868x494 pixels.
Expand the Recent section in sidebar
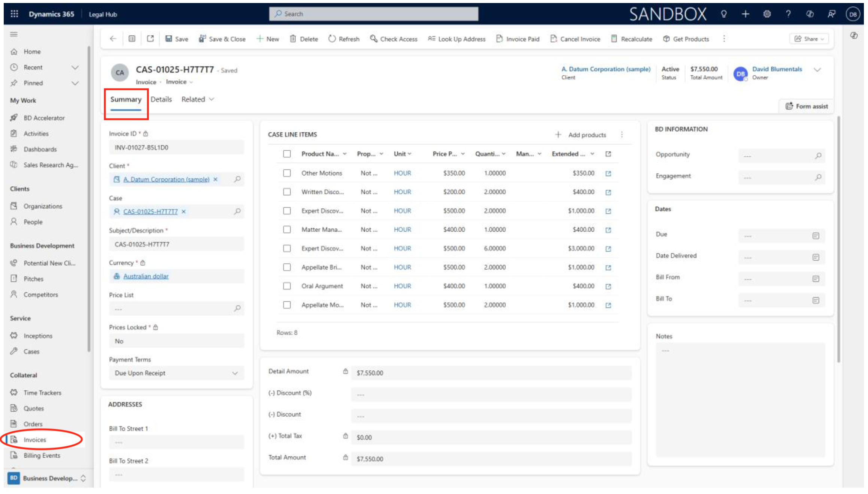point(75,67)
